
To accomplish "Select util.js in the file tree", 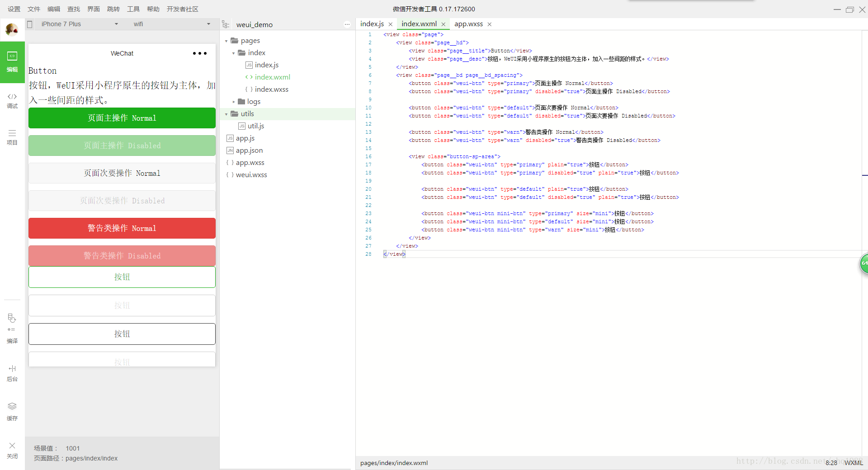I will [x=256, y=126].
